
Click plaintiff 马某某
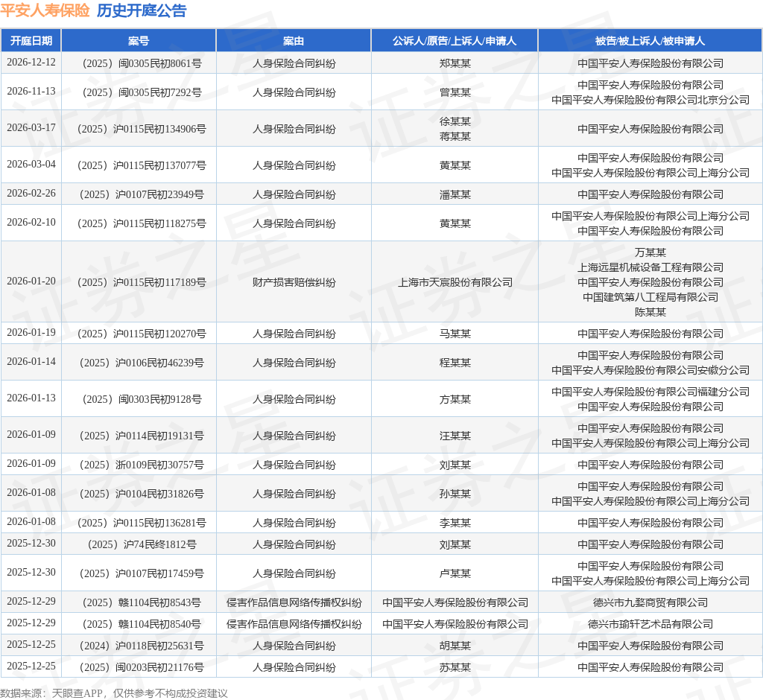click(455, 334)
